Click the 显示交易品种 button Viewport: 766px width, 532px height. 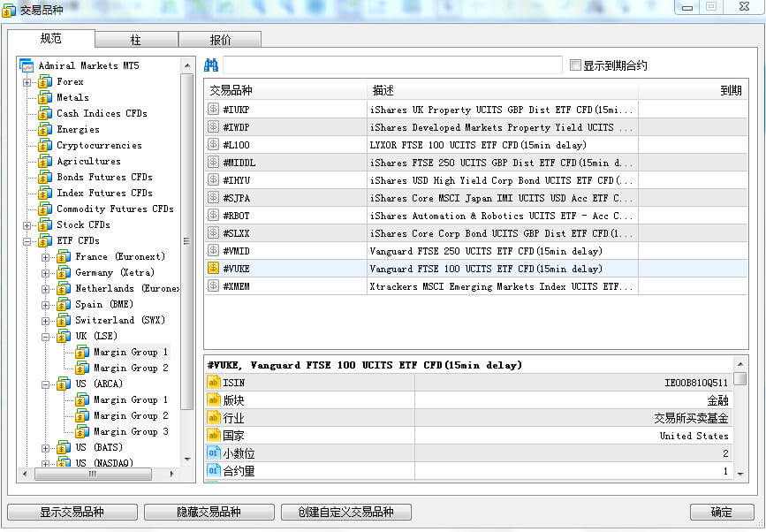click(72, 512)
